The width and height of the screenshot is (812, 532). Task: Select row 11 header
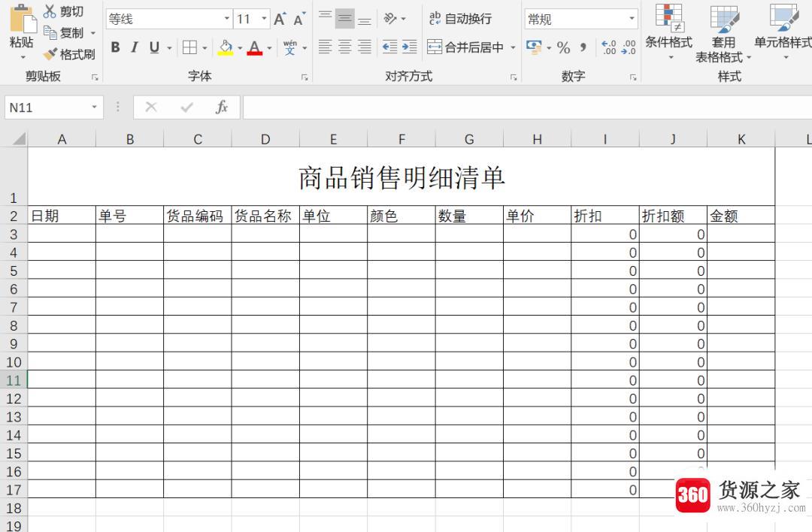(14, 380)
